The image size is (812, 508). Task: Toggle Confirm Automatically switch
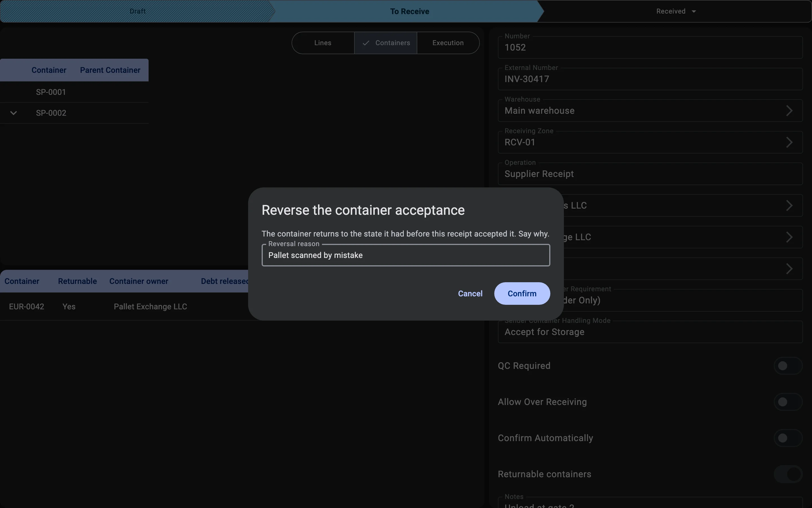788,438
